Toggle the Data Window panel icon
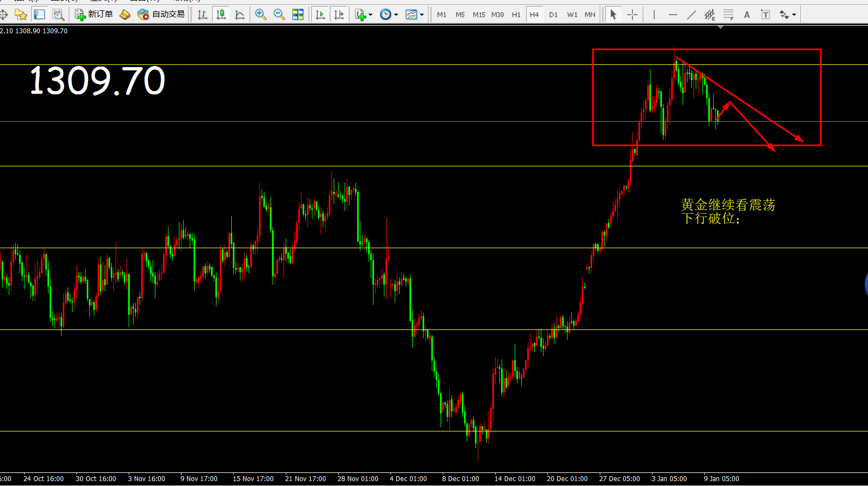This screenshot has width=868, height=486. point(39,15)
